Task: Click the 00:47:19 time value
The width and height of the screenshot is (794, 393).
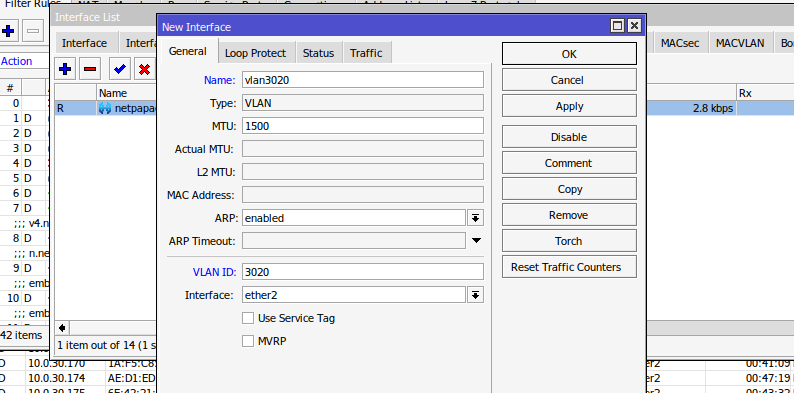Action: pyautogui.click(x=768, y=378)
